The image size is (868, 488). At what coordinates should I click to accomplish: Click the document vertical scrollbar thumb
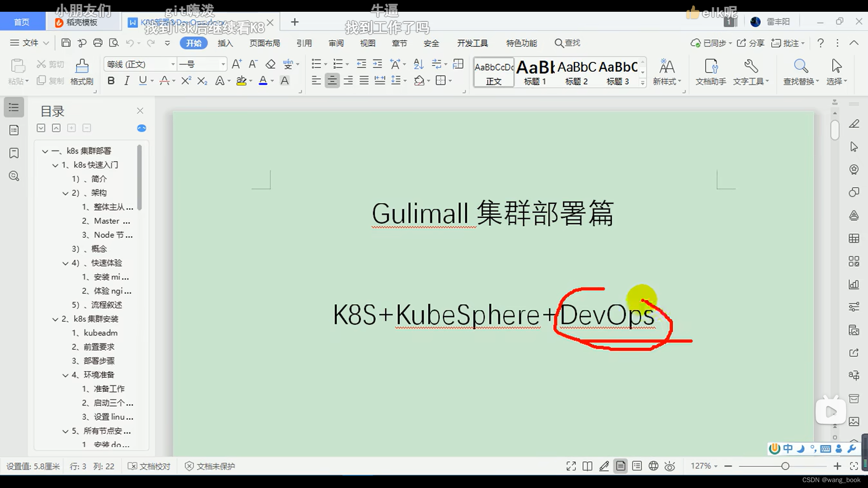(x=835, y=130)
